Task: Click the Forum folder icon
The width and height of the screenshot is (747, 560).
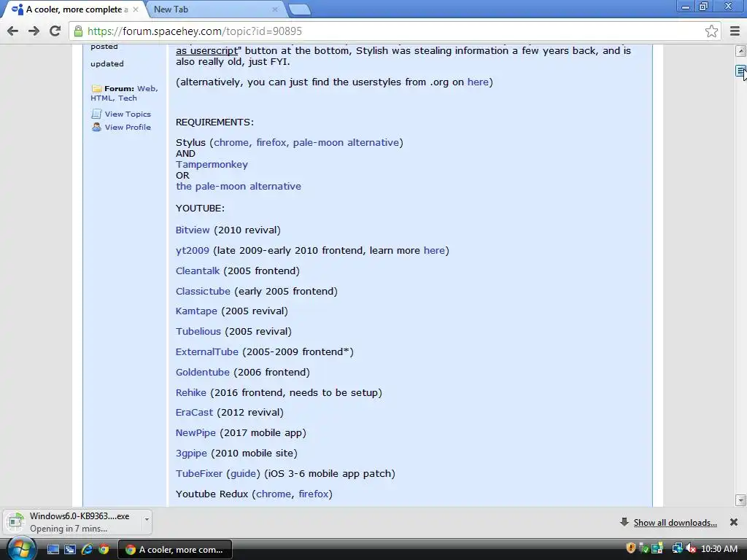Action: [96, 88]
